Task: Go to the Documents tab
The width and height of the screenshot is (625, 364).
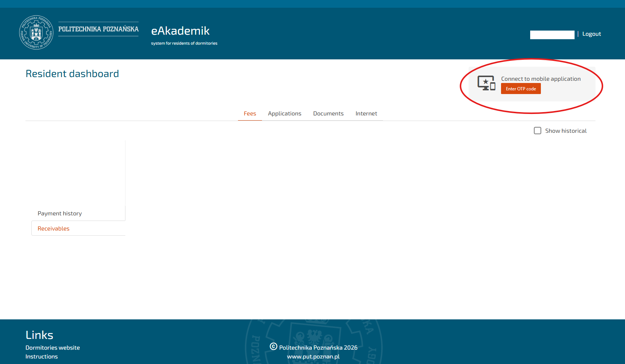Action: (328, 114)
